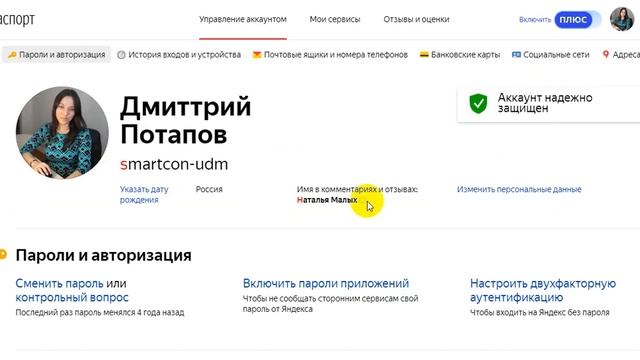Viewport: 640px width, 360px height.
Task: Click the icon beside Социальные сети
Action: [516, 54]
